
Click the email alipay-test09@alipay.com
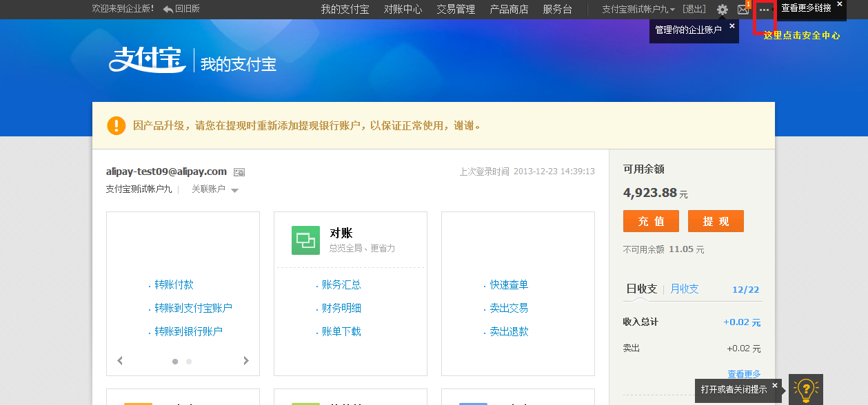click(166, 172)
